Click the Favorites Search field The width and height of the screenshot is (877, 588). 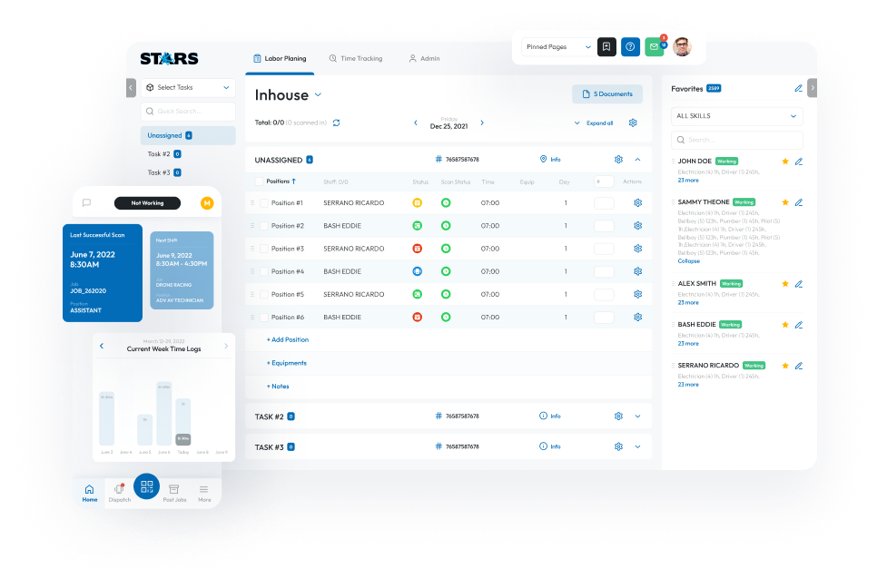pos(736,140)
